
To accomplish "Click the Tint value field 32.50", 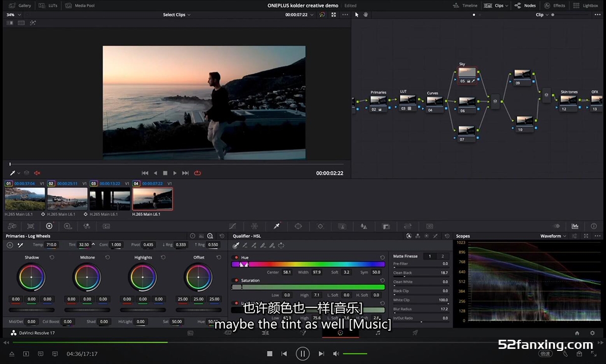I will pyautogui.click(x=84, y=245).
